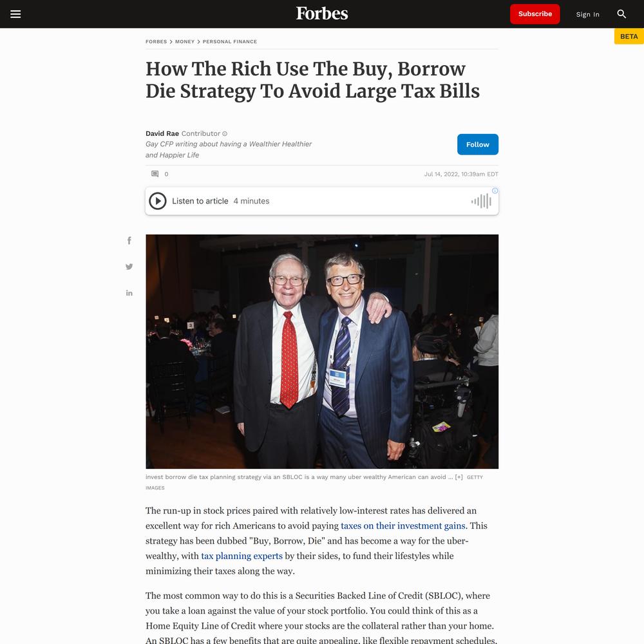
Task: Play the Listen to article audio
Action: point(158,201)
